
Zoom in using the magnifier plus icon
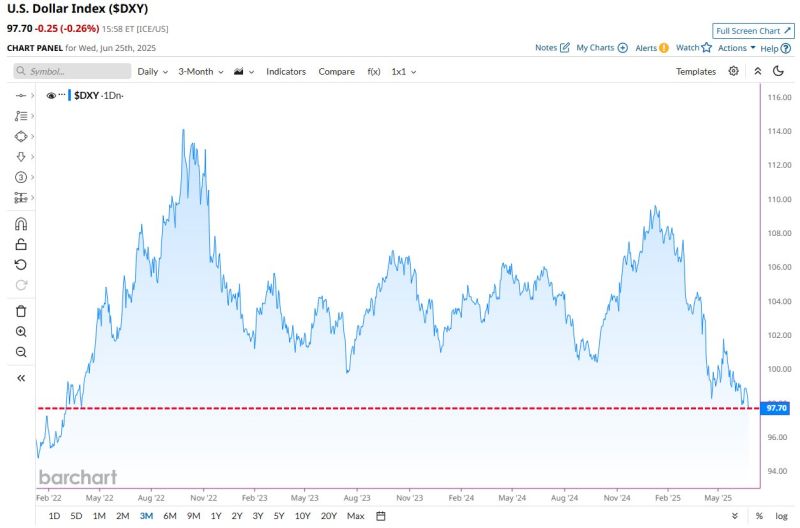point(21,331)
